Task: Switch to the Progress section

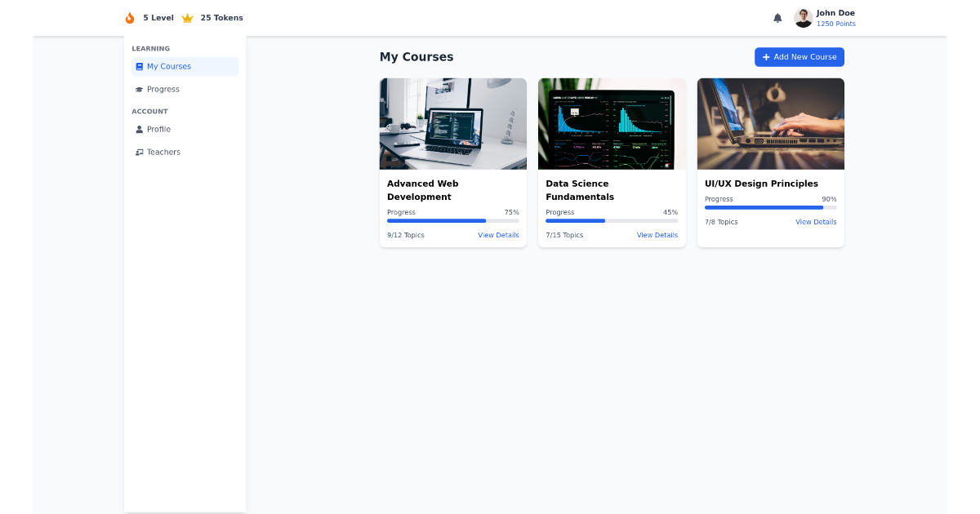Action: click(x=163, y=89)
